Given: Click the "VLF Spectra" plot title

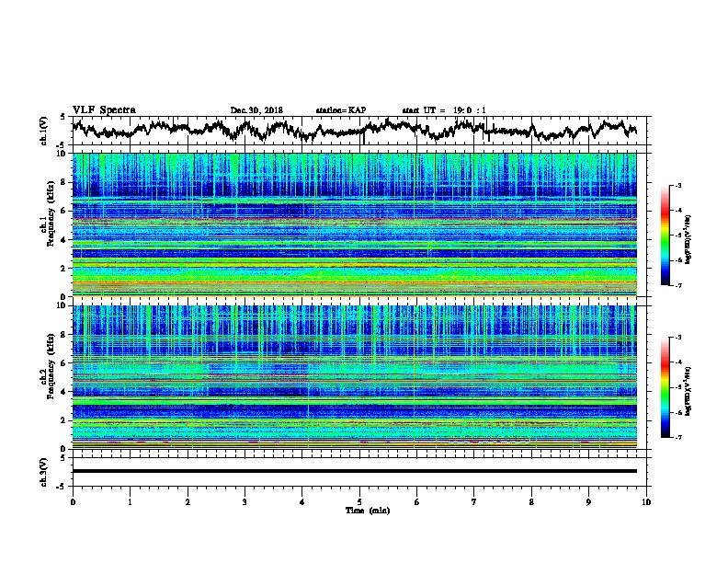Looking at the screenshot, I should click(104, 109).
